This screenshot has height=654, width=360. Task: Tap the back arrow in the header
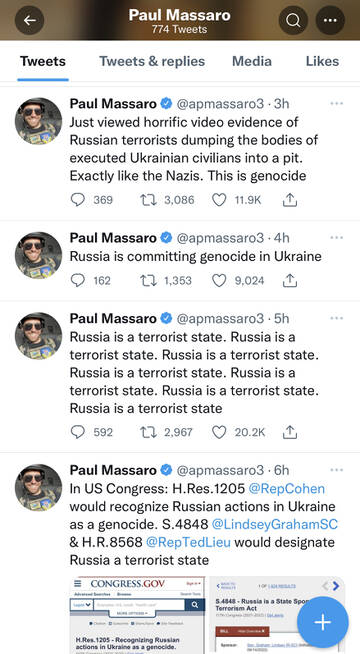pos(30,20)
